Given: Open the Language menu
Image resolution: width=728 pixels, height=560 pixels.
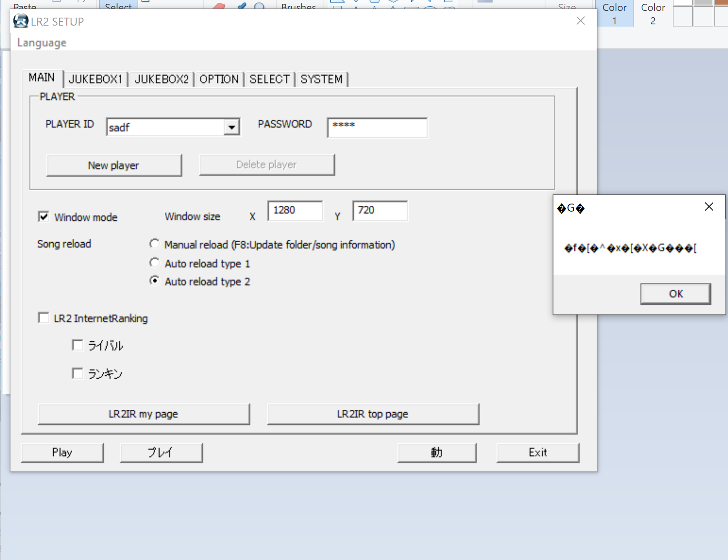Looking at the screenshot, I should click(42, 43).
